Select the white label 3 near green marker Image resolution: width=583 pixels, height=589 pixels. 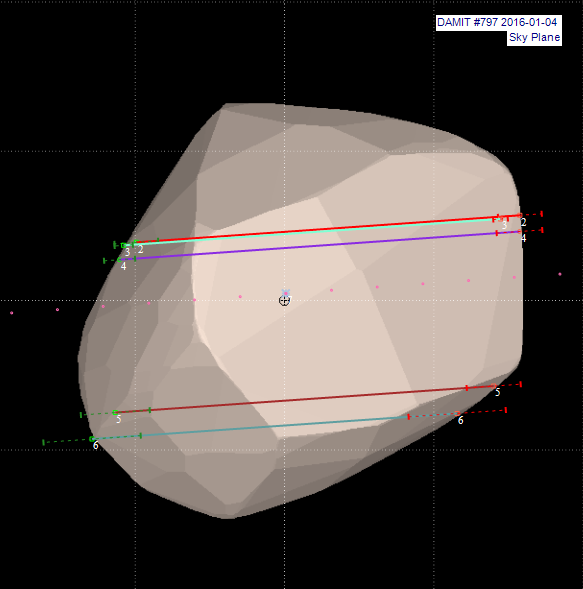(127, 252)
